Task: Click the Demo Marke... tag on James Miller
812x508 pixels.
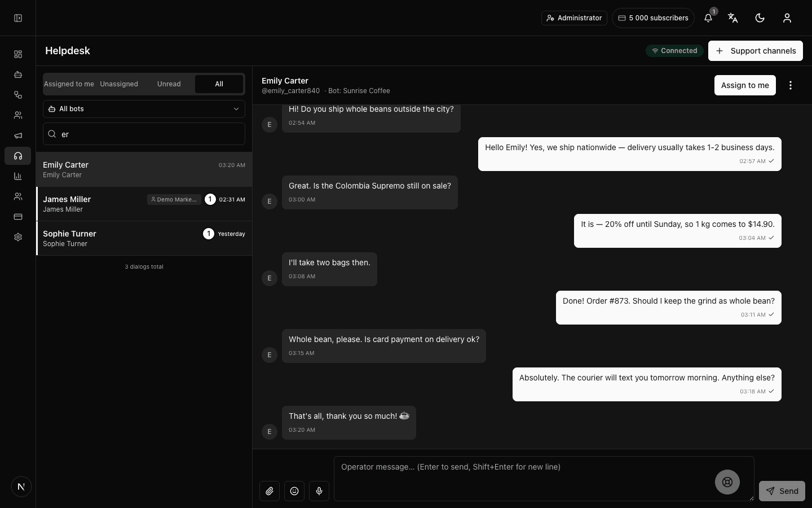Action: point(174,199)
